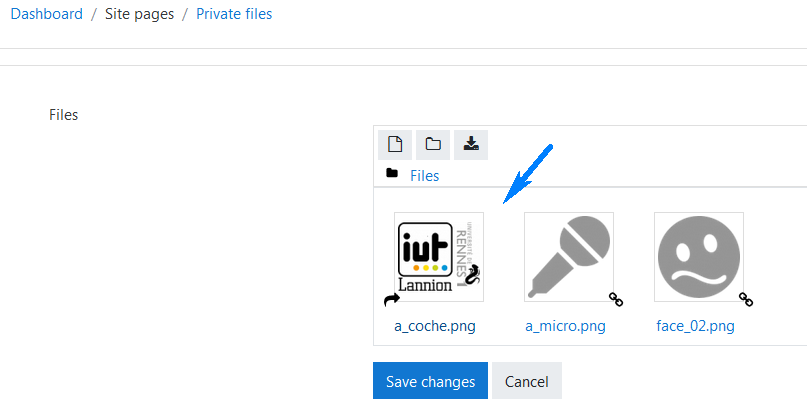
Task: Click the black folder icon beside Files path
Action: point(392,173)
